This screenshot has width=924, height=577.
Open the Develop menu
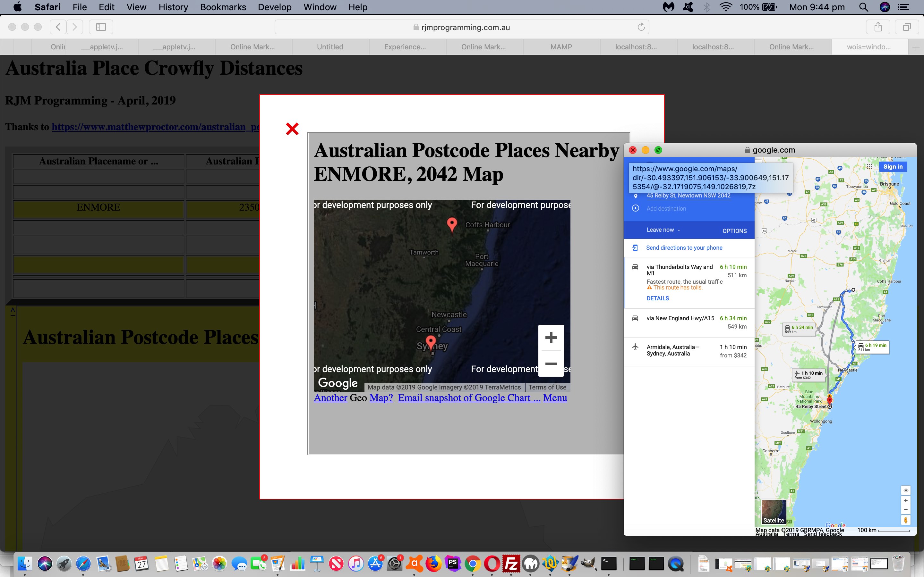tap(275, 7)
